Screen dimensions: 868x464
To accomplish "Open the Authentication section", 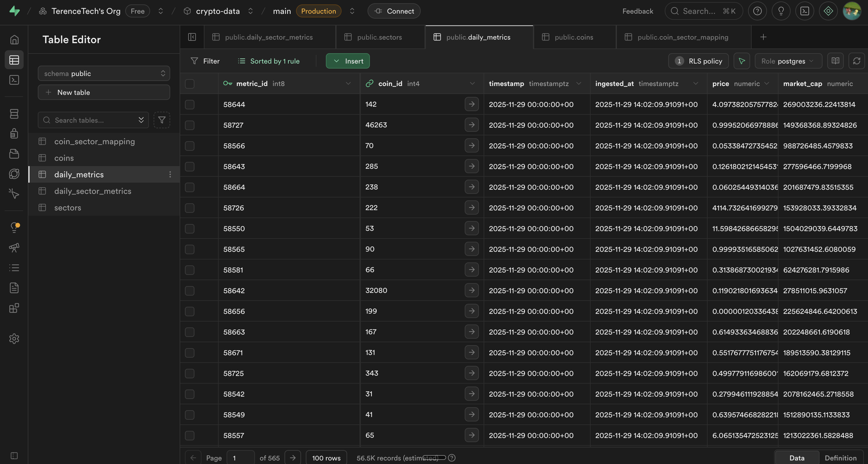I will (x=14, y=133).
